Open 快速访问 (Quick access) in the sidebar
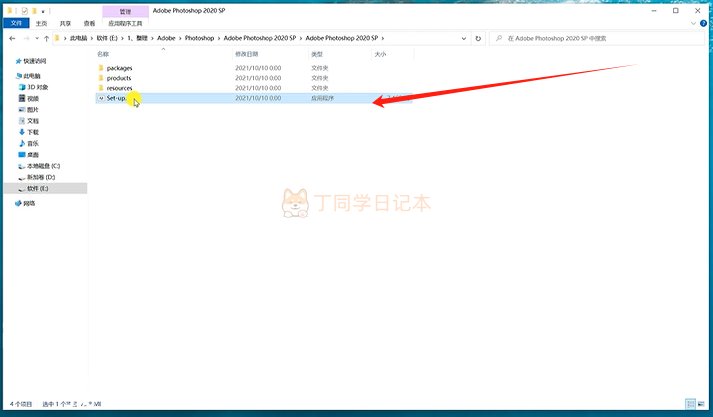Image resolution: width=713 pixels, height=417 pixels. (35, 61)
